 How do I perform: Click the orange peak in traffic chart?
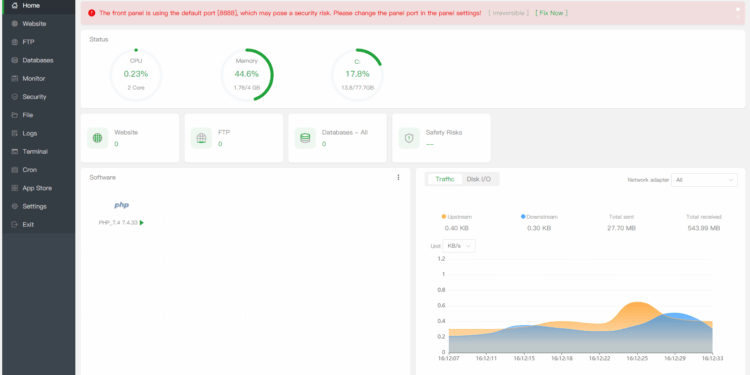(637, 303)
